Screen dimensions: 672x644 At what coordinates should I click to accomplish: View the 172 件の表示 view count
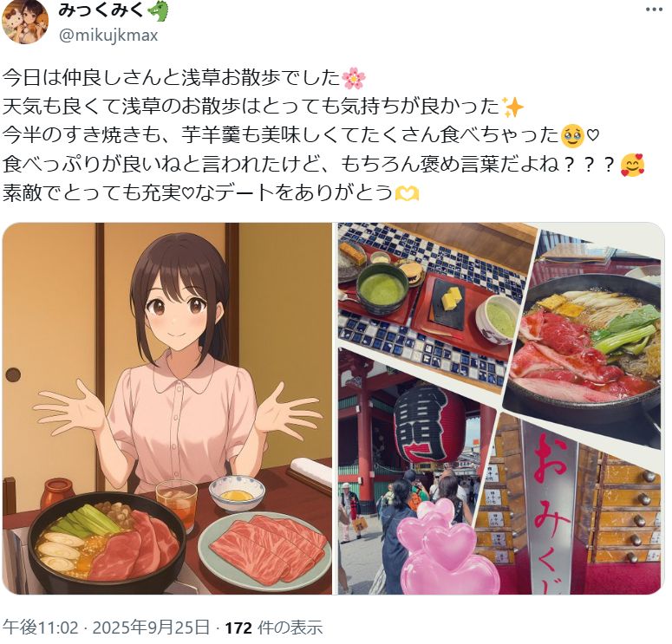[x=273, y=628]
